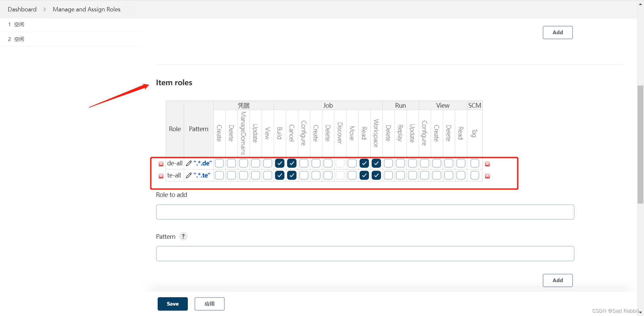Click the Add button below Pattern field

(x=558, y=280)
